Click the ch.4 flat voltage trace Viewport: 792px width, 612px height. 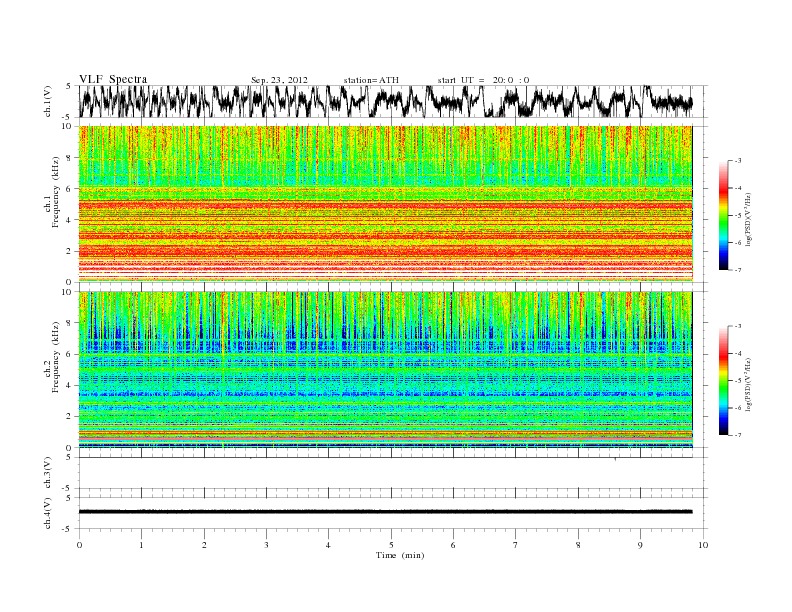click(386, 512)
